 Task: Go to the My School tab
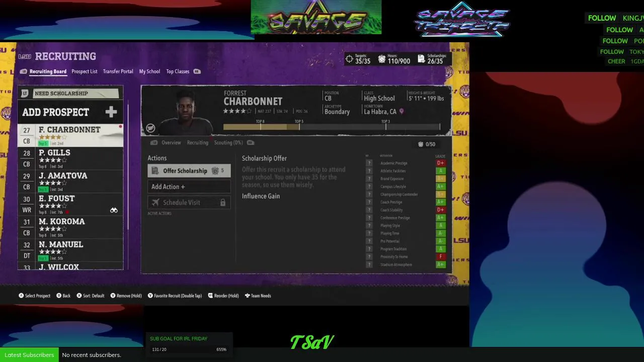(149, 71)
